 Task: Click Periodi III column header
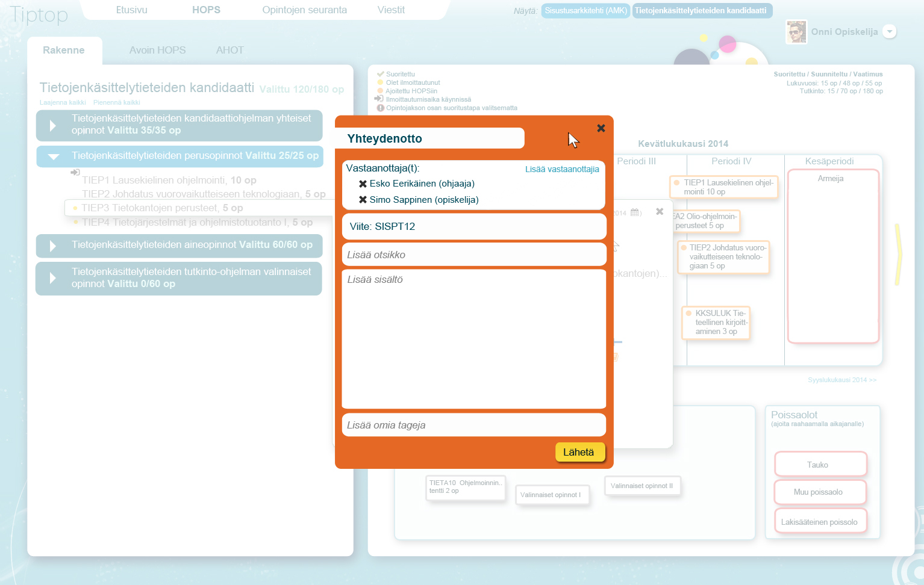coord(636,161)
